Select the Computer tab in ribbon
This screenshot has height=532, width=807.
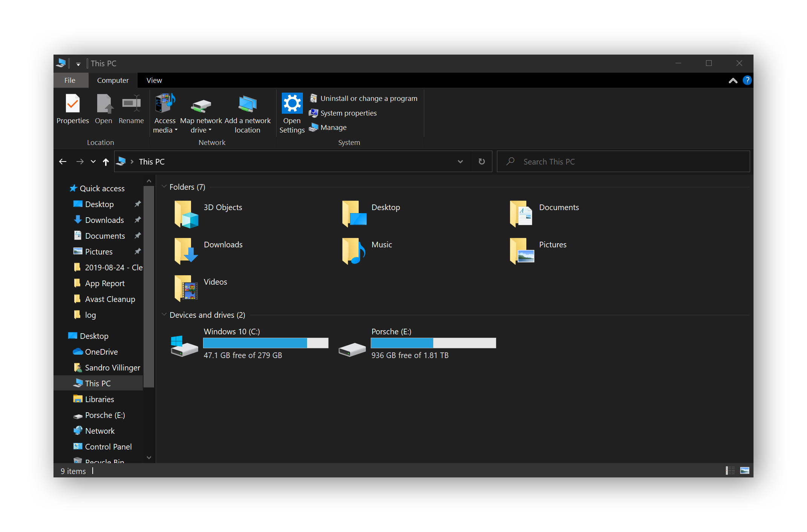113,80
